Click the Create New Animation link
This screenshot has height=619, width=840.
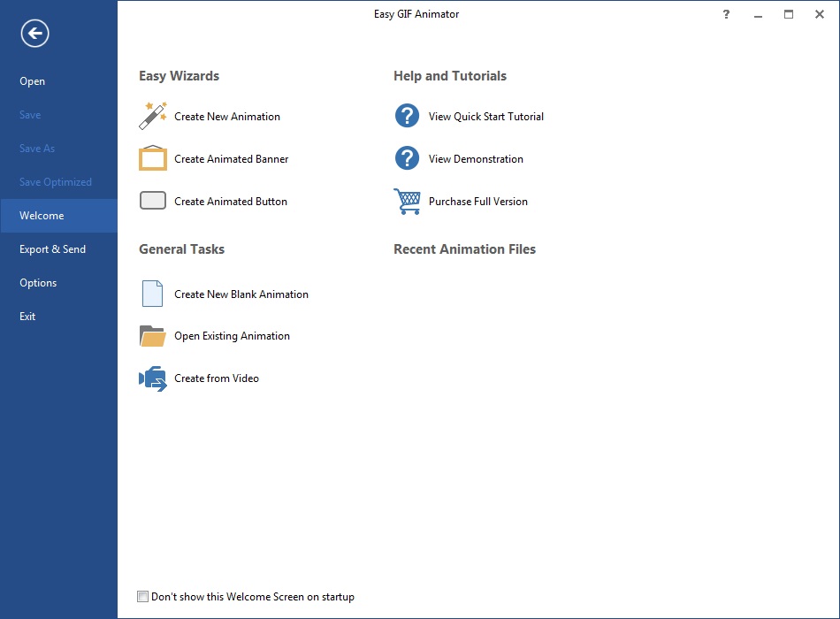click(x=227, y=117)
